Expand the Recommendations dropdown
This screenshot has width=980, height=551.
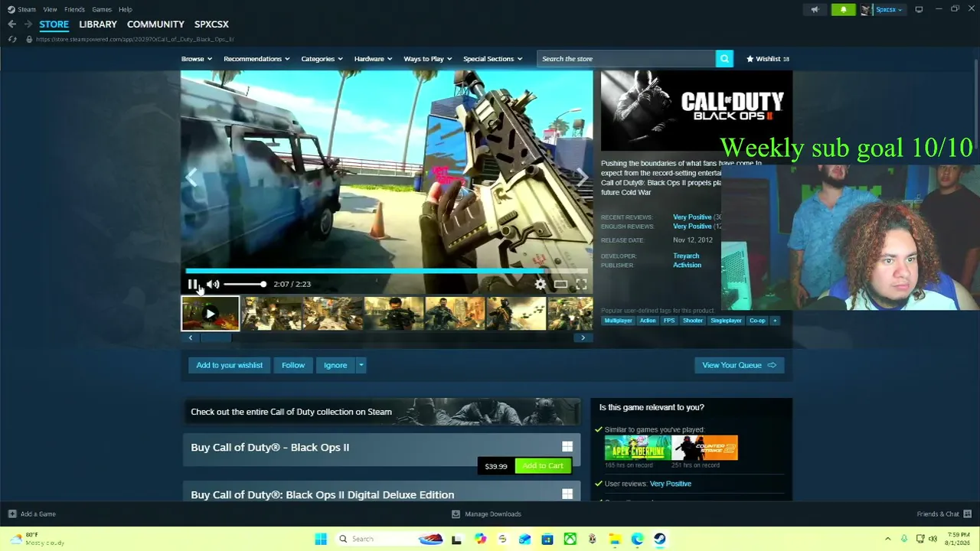(256, 59)
